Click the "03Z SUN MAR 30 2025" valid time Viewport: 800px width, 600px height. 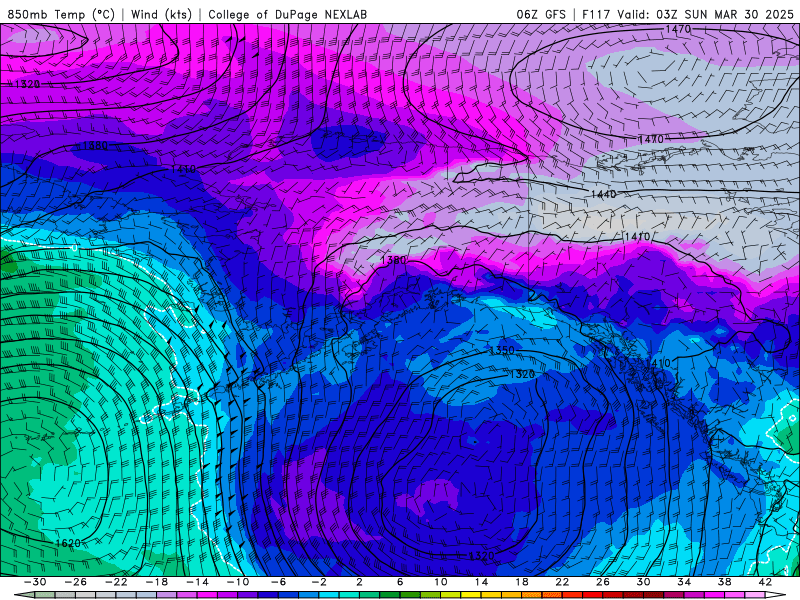[x=724, y=14]
